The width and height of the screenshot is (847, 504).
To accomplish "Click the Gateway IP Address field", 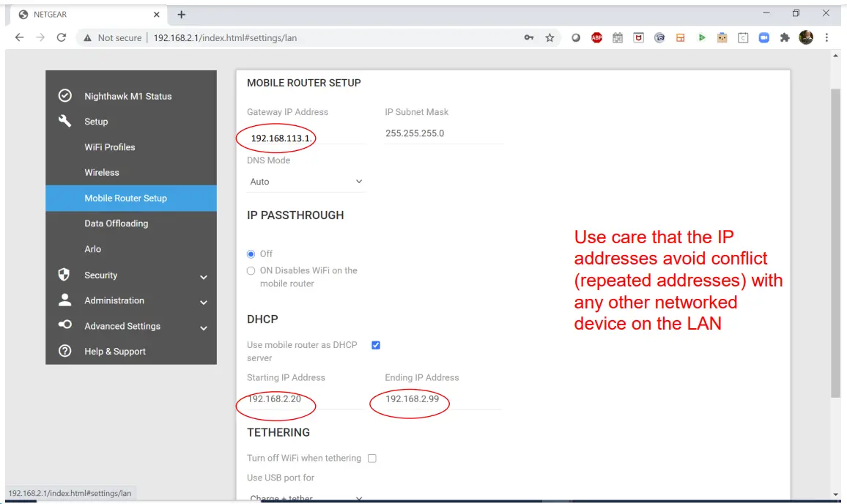I will click(306, 138).
